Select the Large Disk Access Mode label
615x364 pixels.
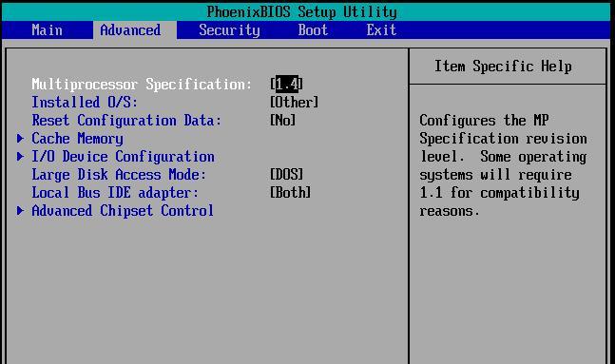(x=119, y=175)
